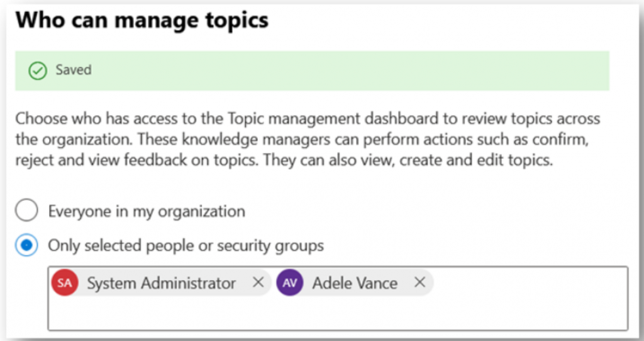The image size is (644, 341).
Task: Click the green checkmark icon beside Saved
Action: (x=37, y=70)
